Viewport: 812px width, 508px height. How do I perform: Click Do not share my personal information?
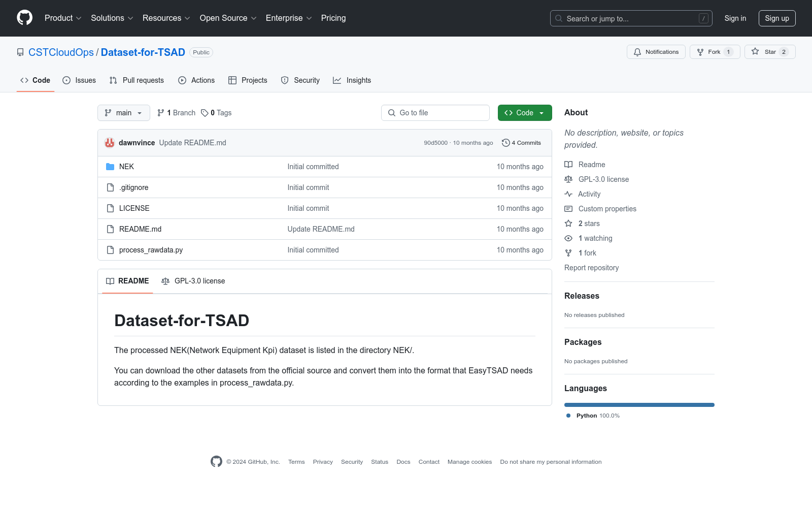pos(551,462)
